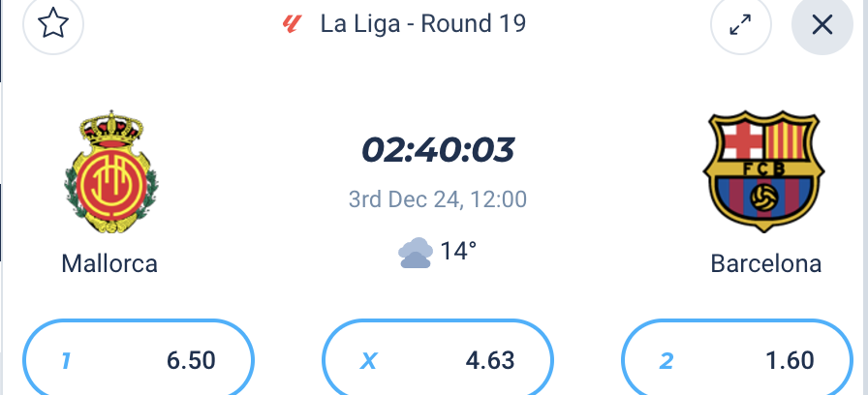Close the match panel with X

[x=822, y=24]
